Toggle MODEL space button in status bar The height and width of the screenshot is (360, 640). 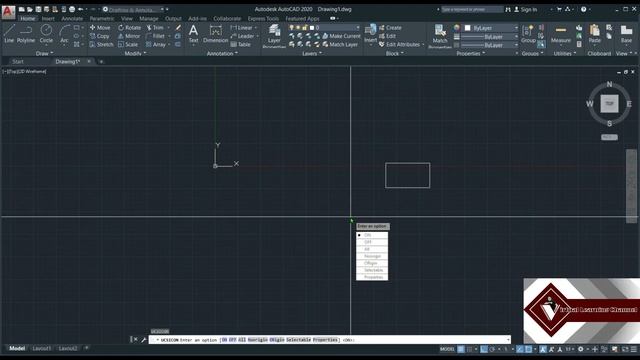point(447,349)
